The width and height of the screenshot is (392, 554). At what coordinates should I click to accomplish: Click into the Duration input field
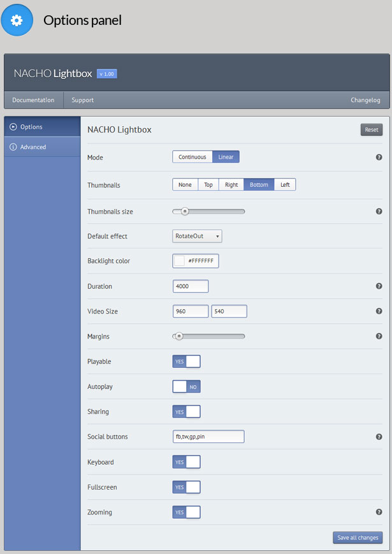pos(191,286)
